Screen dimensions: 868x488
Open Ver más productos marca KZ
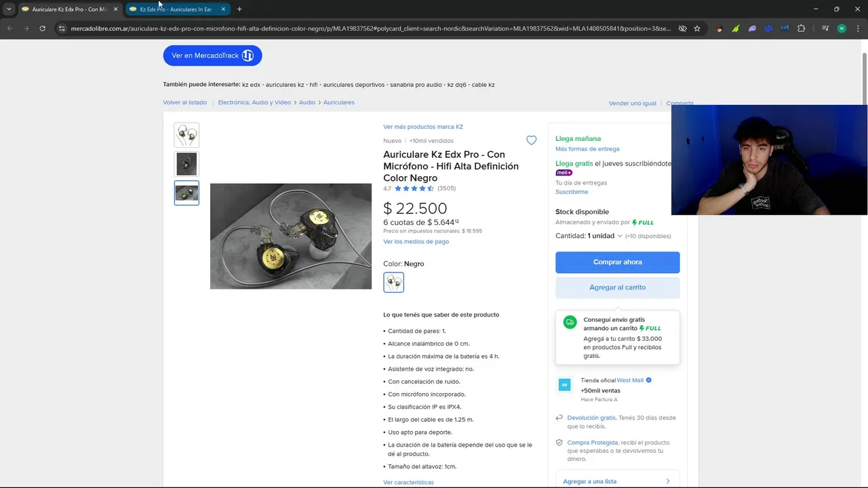[423, 127]
